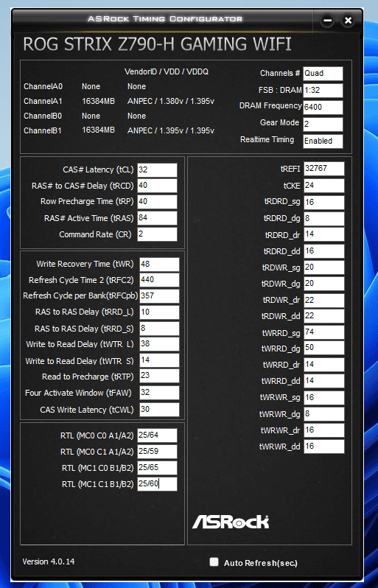The width and height of the screenshot is (378, 588).
Task: Select the Four Activate Window (tFAW) field
Action: (159, 393)
